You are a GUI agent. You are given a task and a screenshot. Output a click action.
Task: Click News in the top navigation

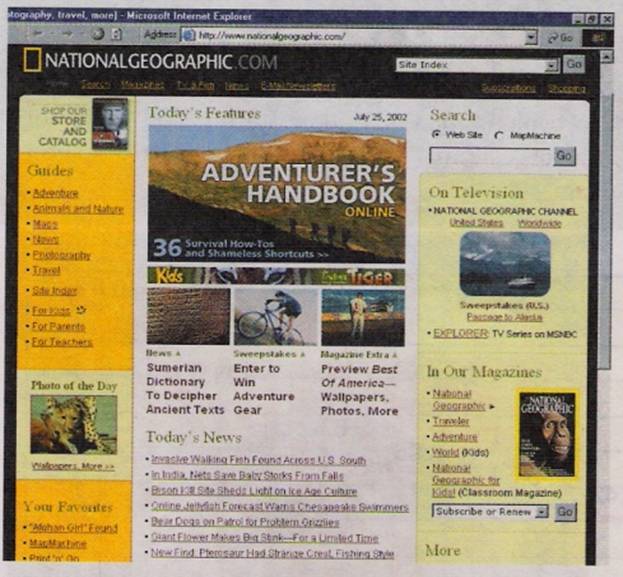(x=237, y=86)
